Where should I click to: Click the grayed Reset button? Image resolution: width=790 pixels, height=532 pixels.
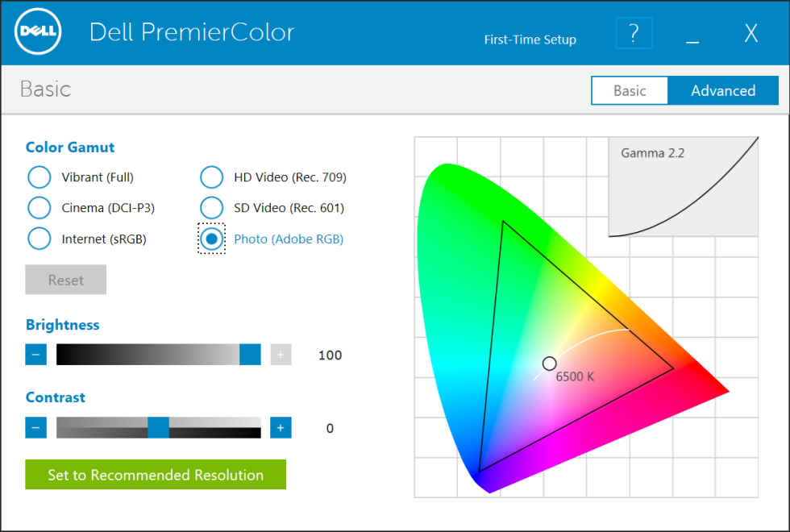(65, 280)
